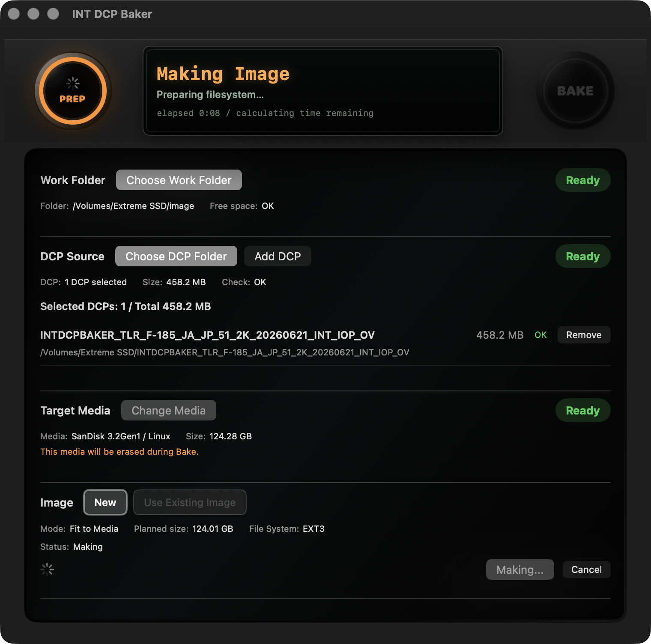This screenshot has width=651, height=644.
Task: Click the DCP Source Ready status badge
Action: (x=583, y=256)
